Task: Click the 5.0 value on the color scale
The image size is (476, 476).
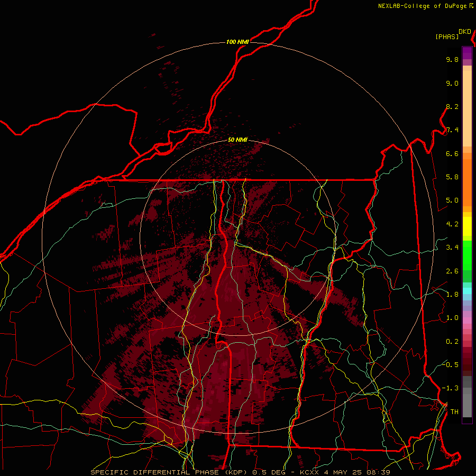Action: click(452, 200)
